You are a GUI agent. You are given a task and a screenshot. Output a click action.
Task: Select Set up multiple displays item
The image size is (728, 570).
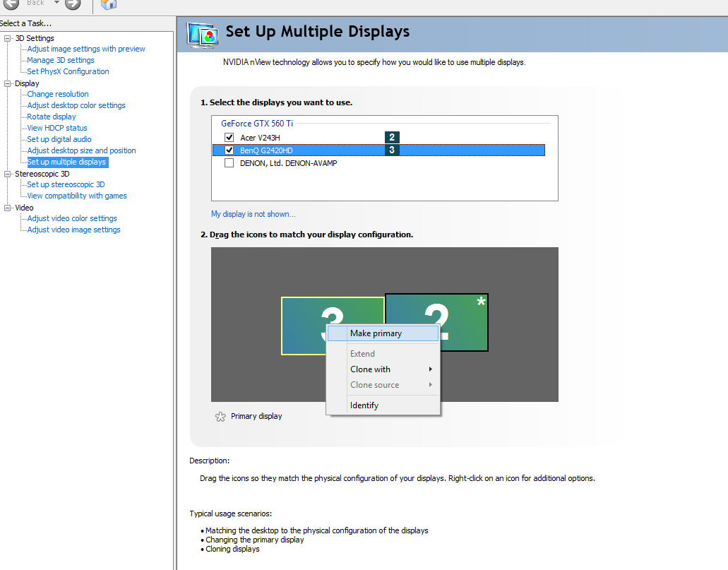(67, 162)
